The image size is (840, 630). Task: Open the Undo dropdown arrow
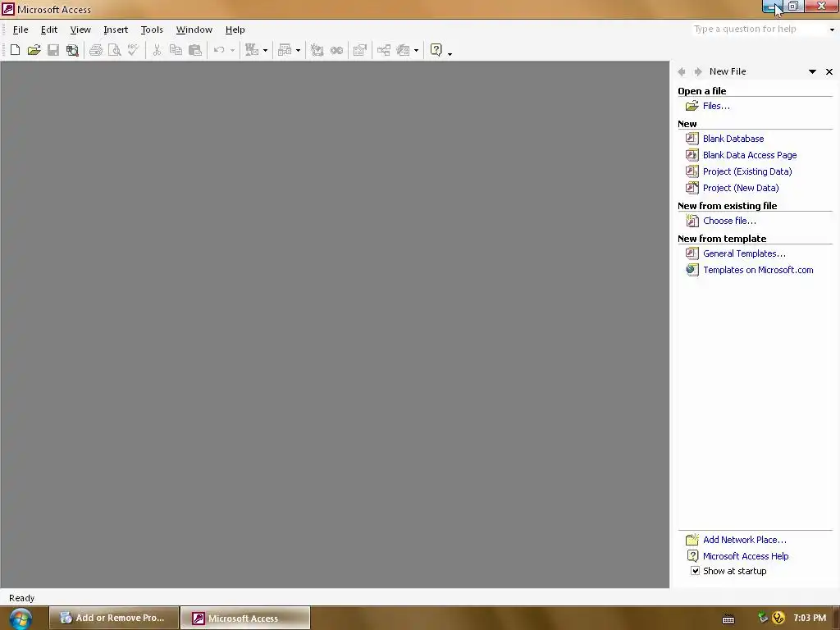tap(232, 50)
